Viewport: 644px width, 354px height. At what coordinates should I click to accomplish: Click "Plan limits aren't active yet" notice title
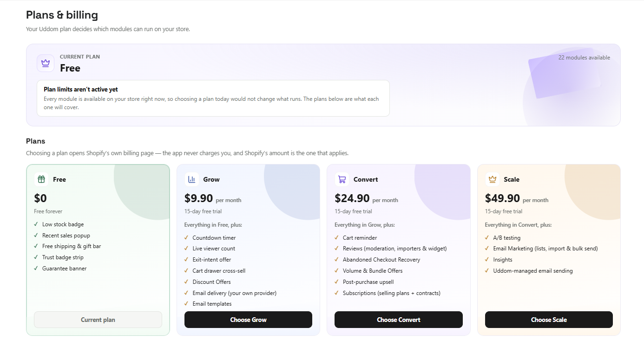click(x=81, y=89)
